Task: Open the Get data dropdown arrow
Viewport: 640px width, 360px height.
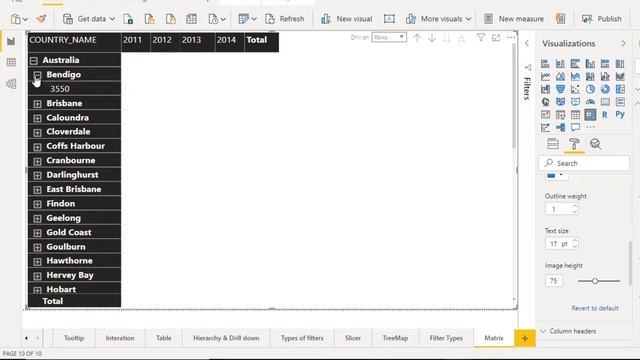Action: click(112, 19)
